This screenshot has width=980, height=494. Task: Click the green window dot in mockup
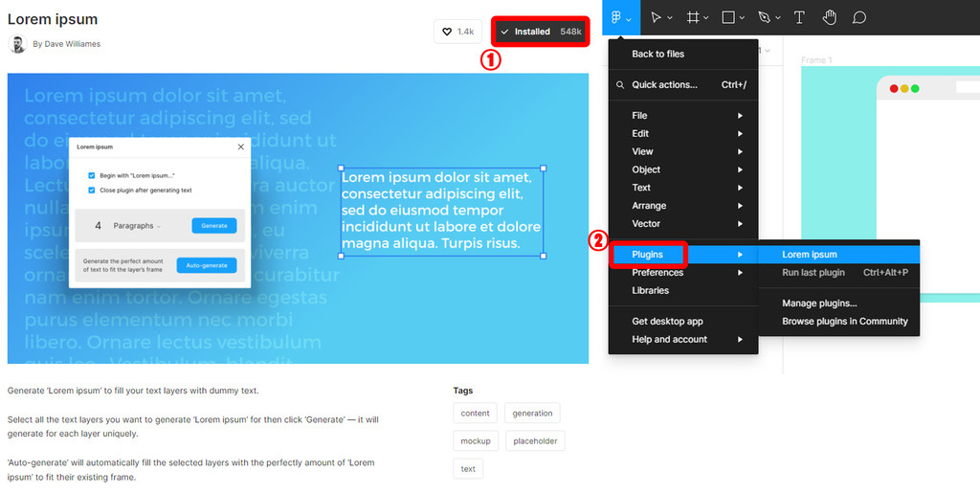[915, 89]
